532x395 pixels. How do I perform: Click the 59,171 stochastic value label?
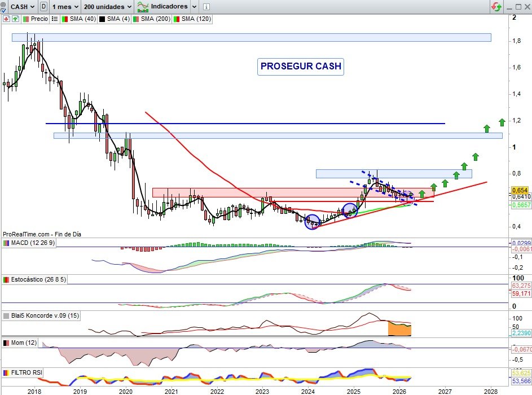(521, 293)
